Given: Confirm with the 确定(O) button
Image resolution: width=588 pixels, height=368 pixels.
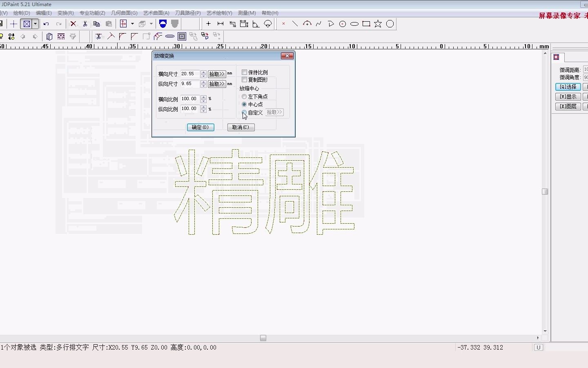Looking at the screenshot, I should point(200,127).
